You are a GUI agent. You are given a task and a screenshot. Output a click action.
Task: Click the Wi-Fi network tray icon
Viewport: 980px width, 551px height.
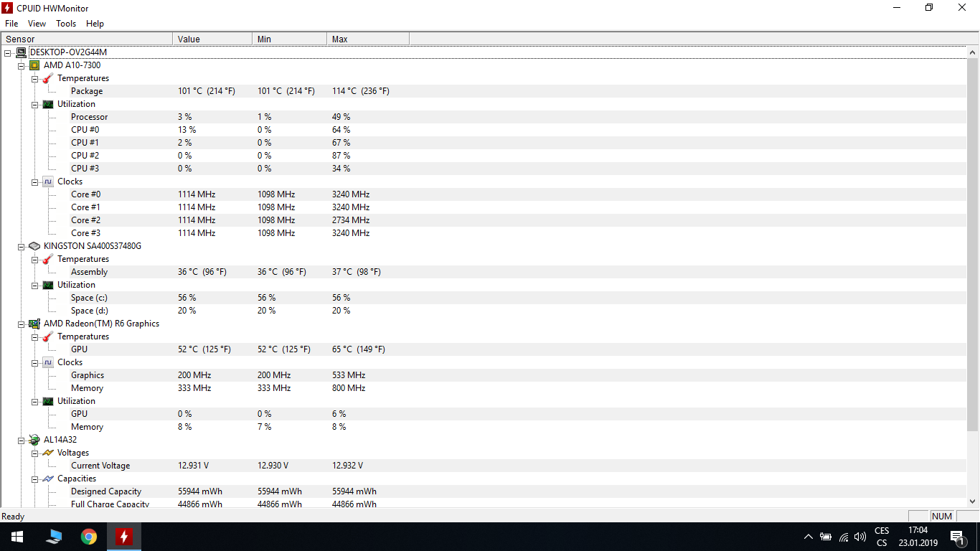843,537
